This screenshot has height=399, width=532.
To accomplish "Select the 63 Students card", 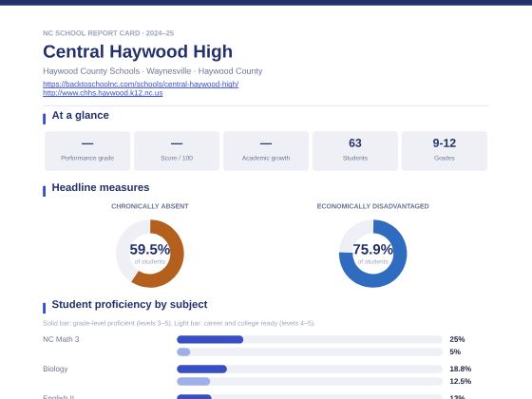I will [355, 151].
